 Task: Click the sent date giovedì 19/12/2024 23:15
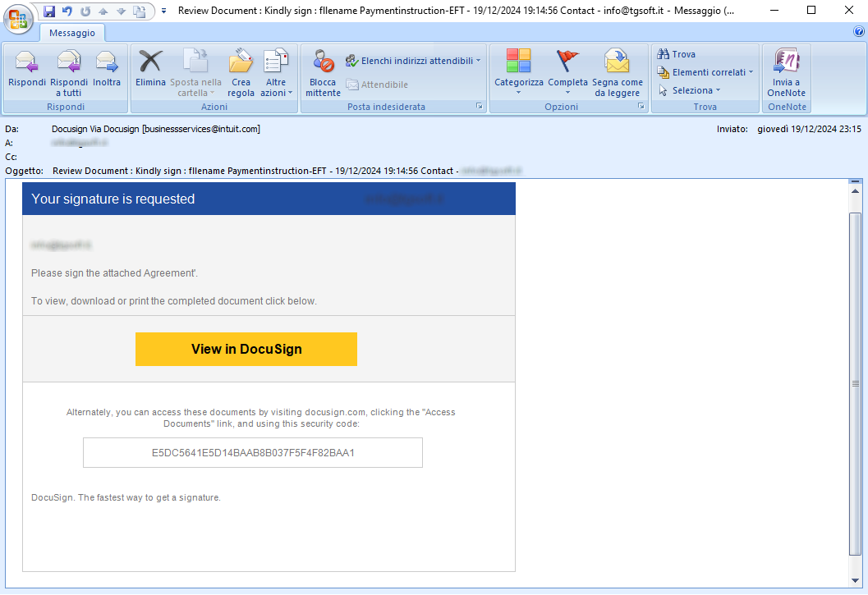810,129
